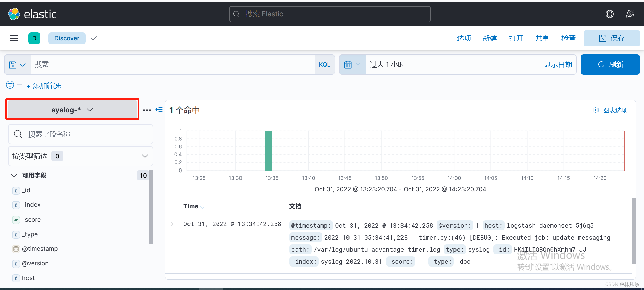Click the chart options gear icon
Viewport: 644px width, 290px height.
click(x=596, y=110)
